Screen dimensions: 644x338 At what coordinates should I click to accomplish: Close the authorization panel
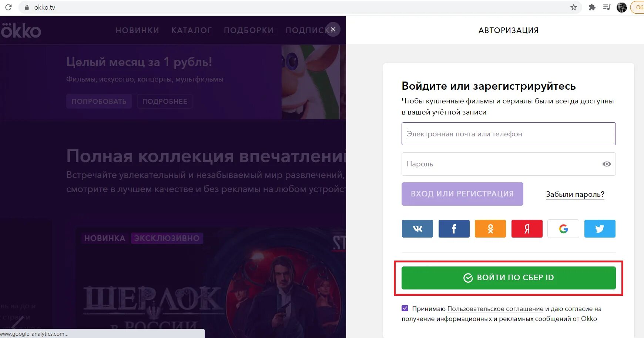click(x=333, y=29)
